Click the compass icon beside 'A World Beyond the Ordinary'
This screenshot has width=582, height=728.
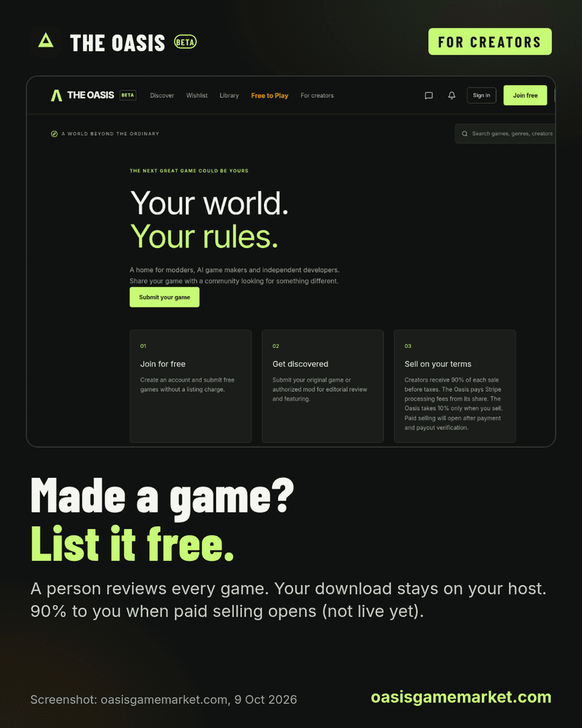coord(55,133)
